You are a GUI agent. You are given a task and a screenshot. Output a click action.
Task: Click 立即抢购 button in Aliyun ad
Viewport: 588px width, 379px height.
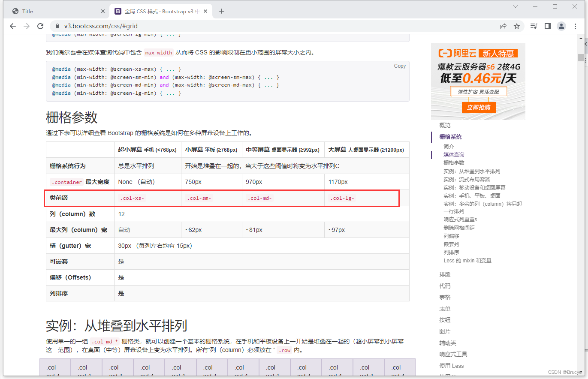click(x=479, y=107)
